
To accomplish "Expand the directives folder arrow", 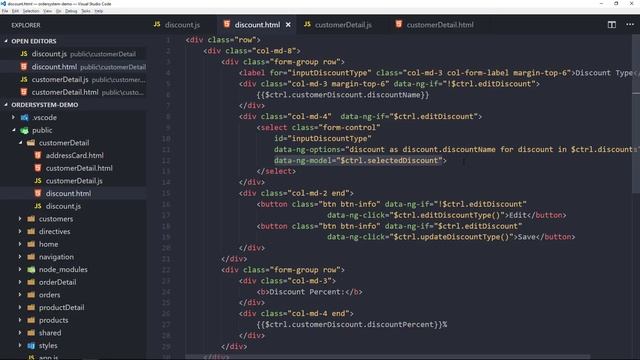I will pos(20,231).
